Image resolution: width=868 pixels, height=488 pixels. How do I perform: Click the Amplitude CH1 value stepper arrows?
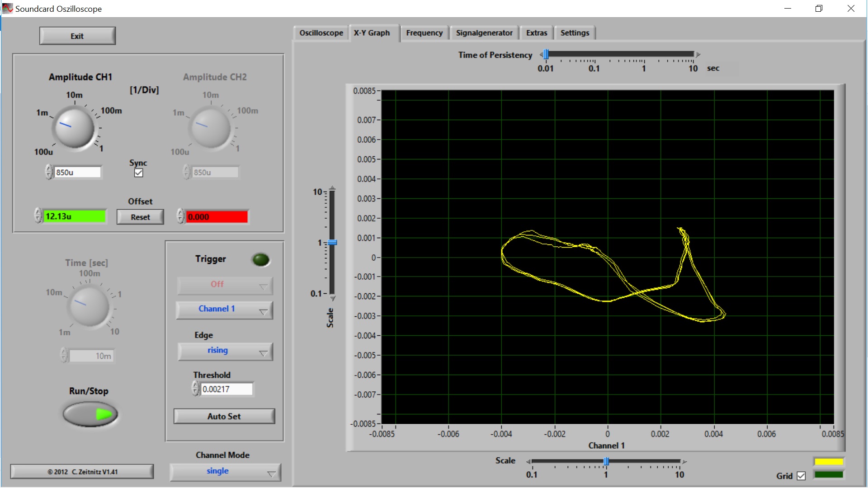click(x=49, y=172)
